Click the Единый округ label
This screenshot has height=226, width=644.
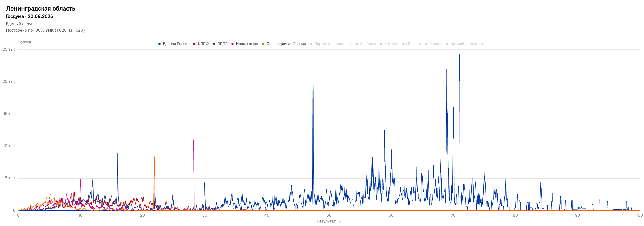click(x=19, y=24)
